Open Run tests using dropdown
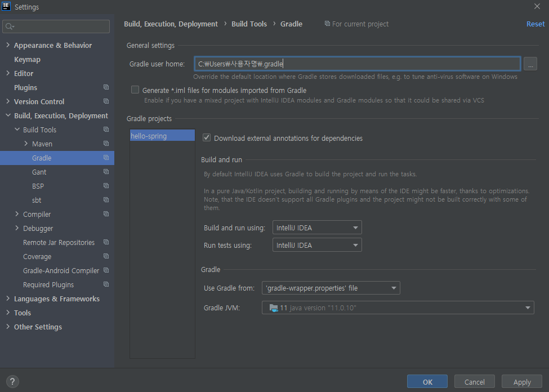The width and height of the screenshot is (549, 392). [317, 245]
